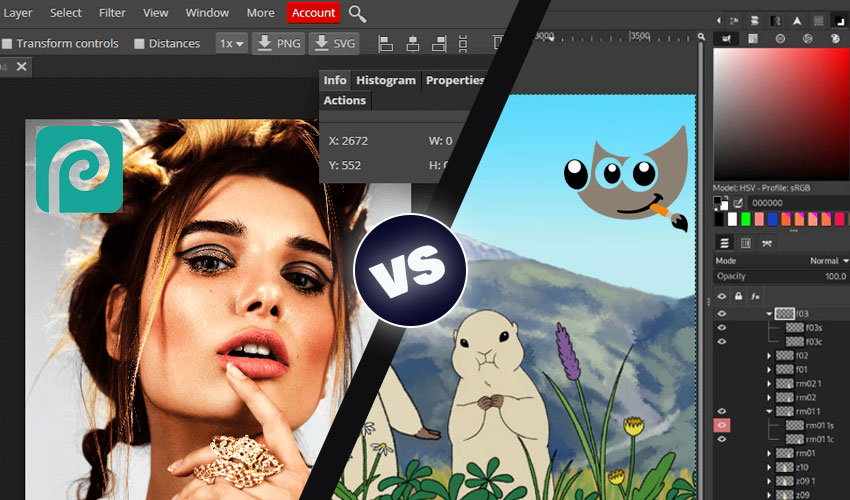Click the lock column icon in layers header

(x=738, y=296)
